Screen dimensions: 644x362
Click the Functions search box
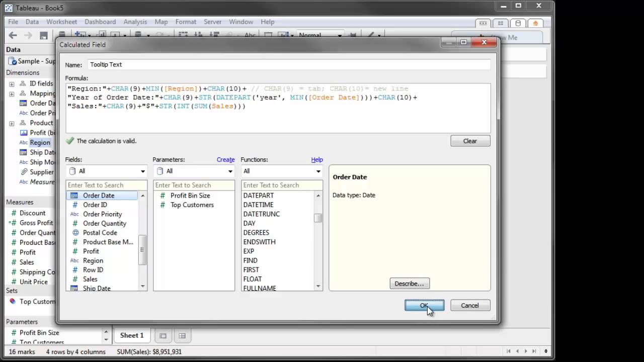coord(282,185)
